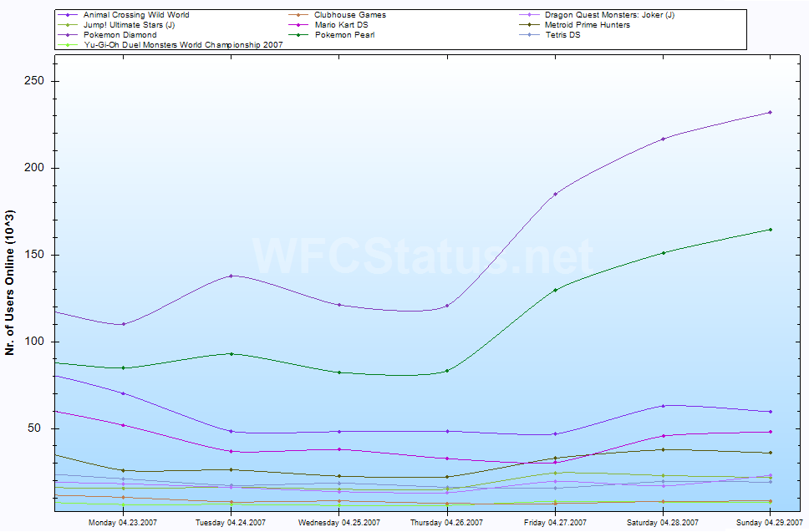Screen dimensions: 809x532
Task: Click the Metroid Prime Hunters point on Tuesday
Action: pos(231,469)
